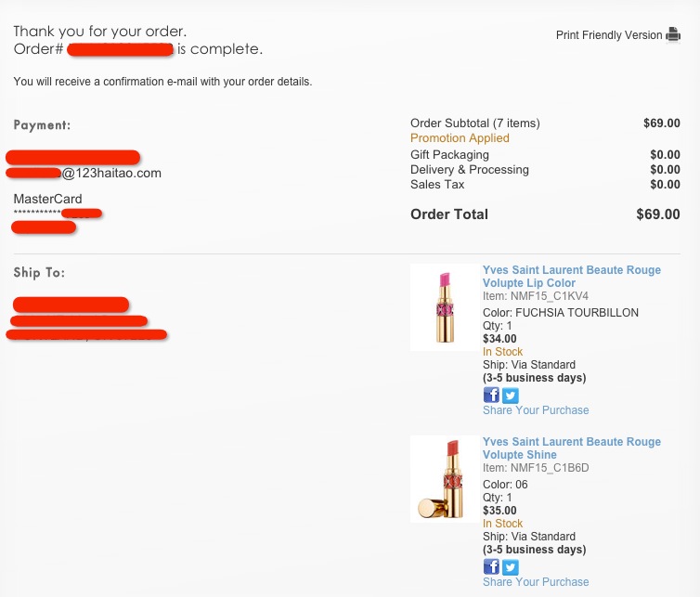The width and height of the screenshot is (700, 597).
Task: Open the Print Friendly Version link
Action: (609, 35)
